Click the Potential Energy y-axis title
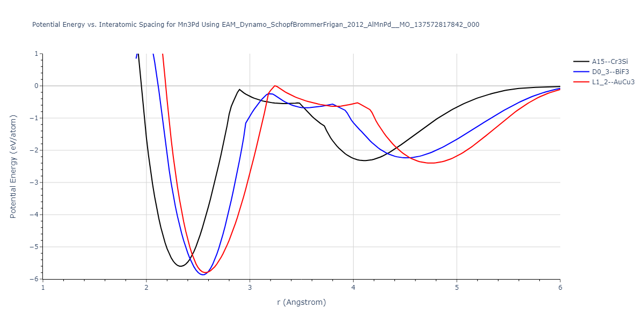The height and width of the screenshot is (322, 644). 14,166
